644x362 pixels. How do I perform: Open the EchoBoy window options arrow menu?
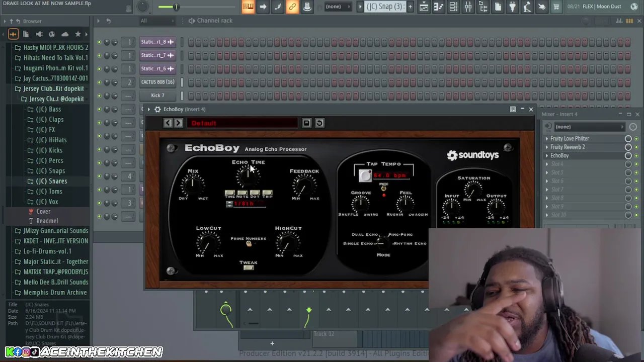point(148,109)
